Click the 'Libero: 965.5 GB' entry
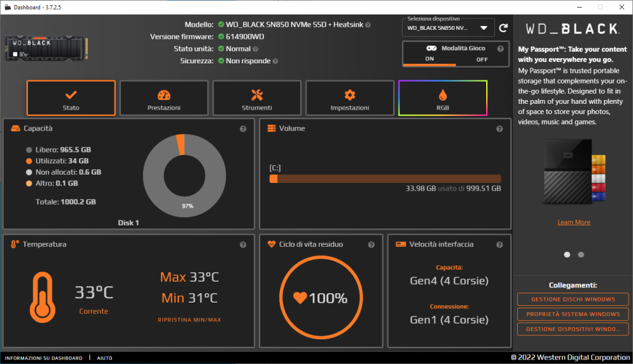The height and width of the screenshot is (364, 633). [63, 150]
